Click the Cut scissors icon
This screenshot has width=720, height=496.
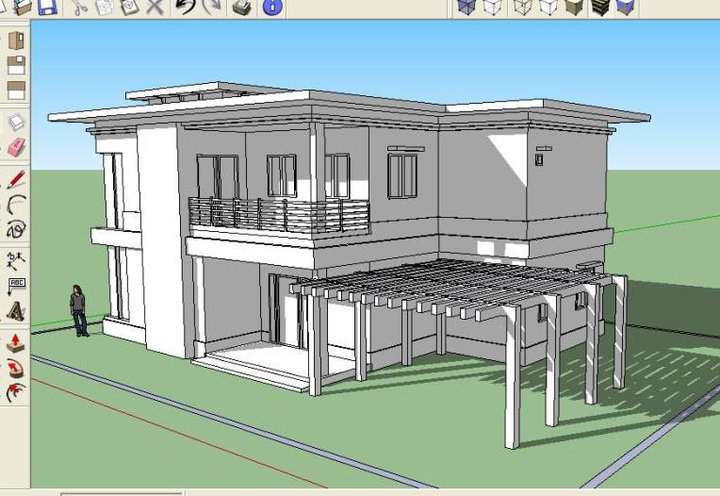click(x=80, y=7)
